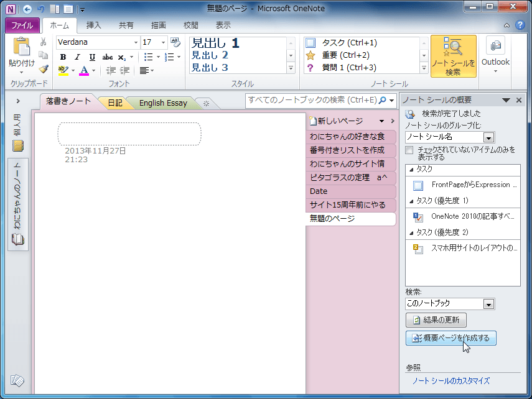Click the 概要ページを作成する button

(x=451, y=338)
